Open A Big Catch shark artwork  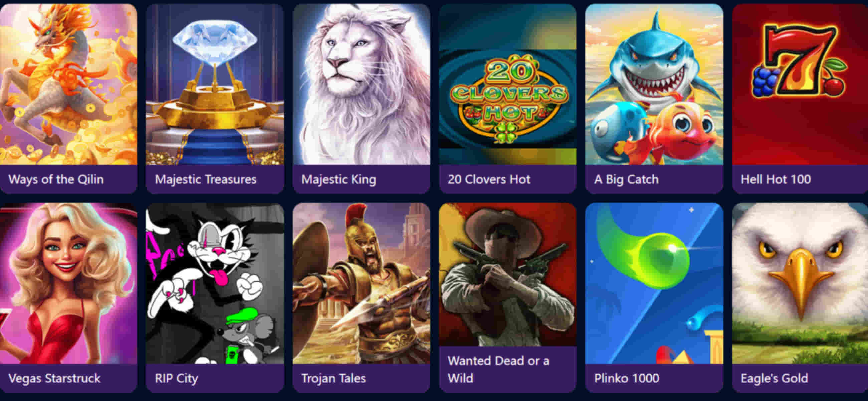pos(654,84)
